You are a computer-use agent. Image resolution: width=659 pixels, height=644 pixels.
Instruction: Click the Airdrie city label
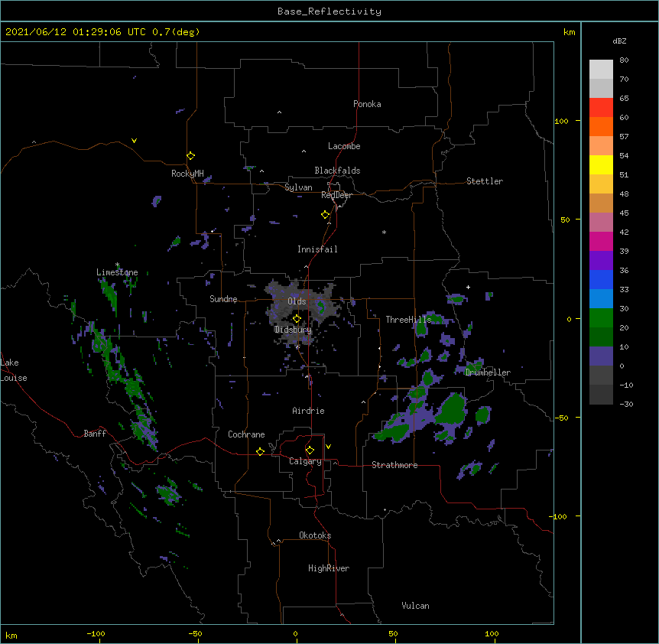308,411
